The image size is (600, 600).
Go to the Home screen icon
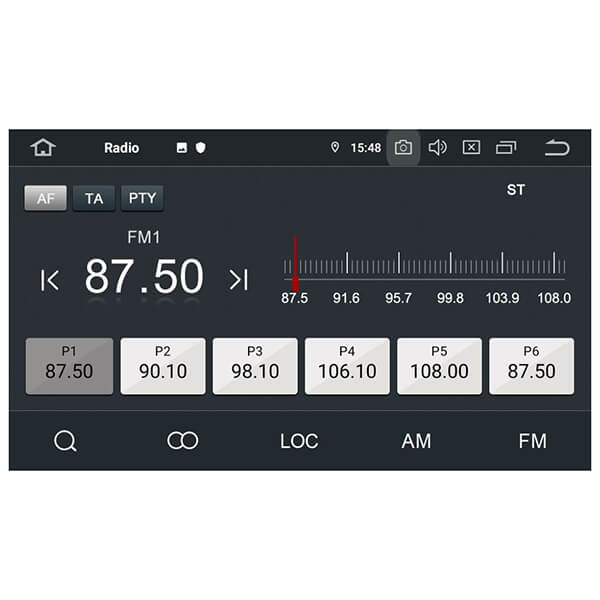43,148
